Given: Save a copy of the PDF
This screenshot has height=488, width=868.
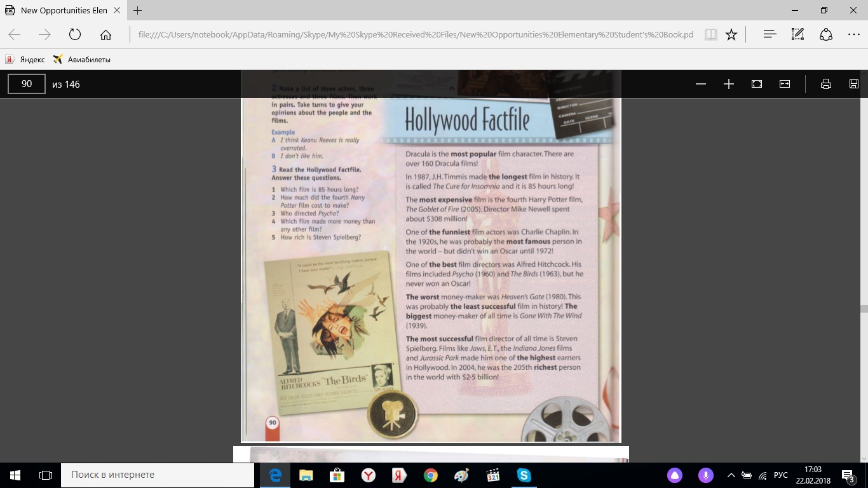Looking at the screenshot, I should click(x=854, y=84).
